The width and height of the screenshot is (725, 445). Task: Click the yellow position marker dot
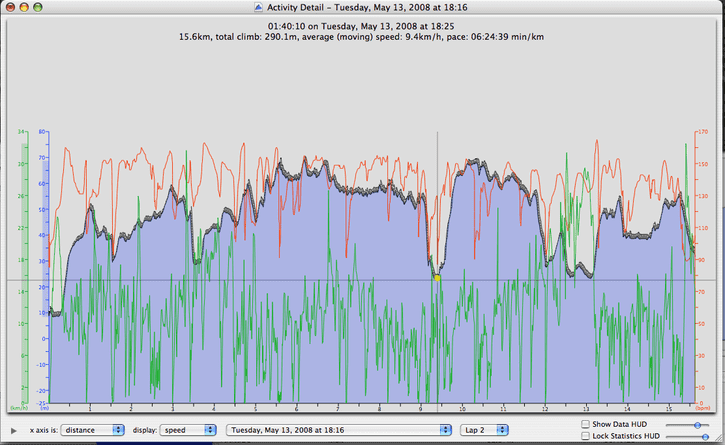click(437, 278)
